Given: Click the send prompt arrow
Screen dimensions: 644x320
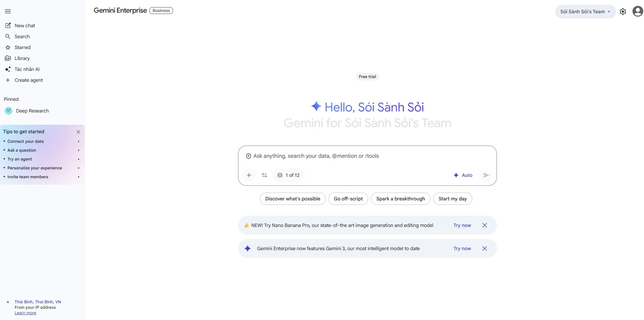Looking at the screenshot, I should pos(486,175).
